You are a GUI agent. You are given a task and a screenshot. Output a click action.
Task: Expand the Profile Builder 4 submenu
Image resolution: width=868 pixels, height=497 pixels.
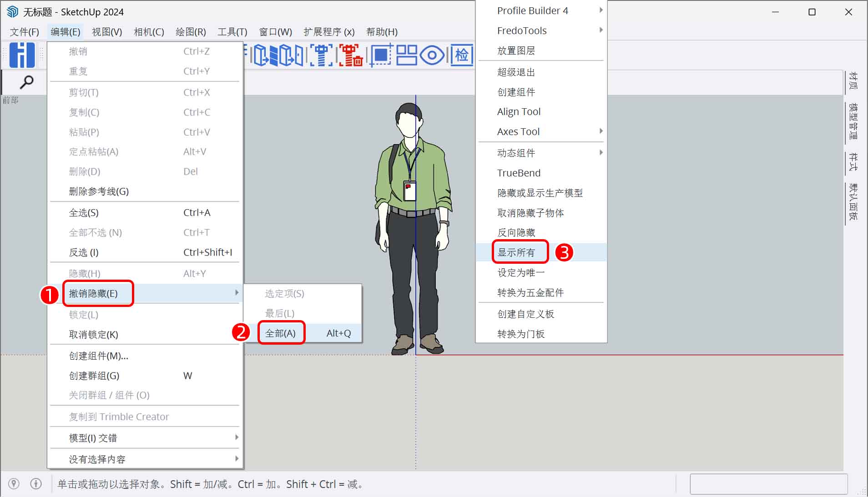pos(532,10)
